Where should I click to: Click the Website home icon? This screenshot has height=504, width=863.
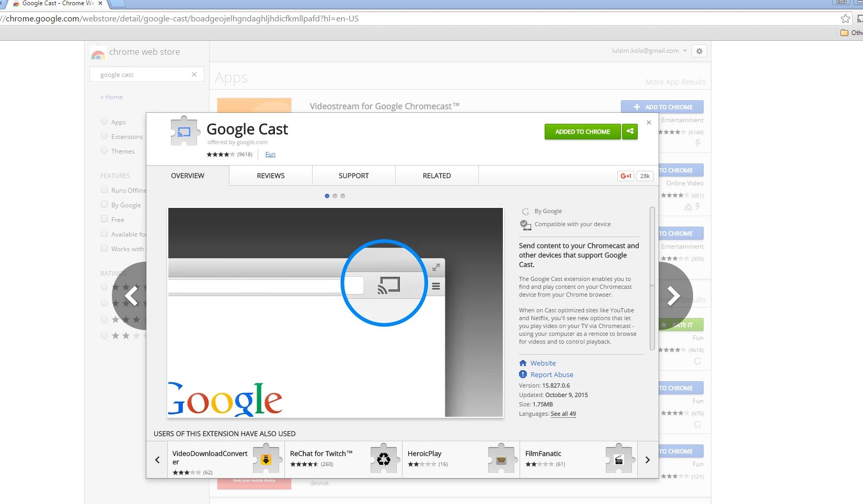coord(523,363)
